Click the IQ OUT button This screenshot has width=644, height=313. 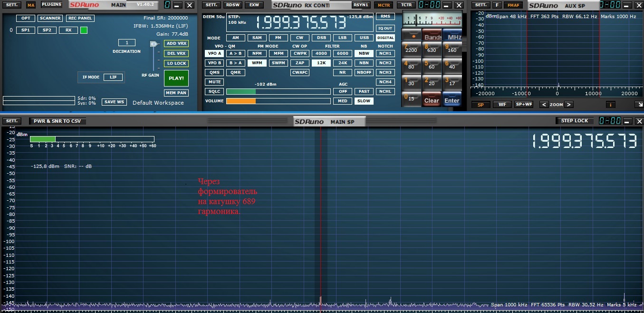(x=385, y=28)
